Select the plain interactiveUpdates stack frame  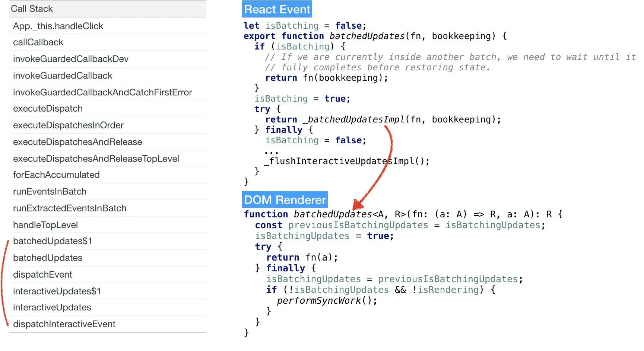tap(108, 307)
